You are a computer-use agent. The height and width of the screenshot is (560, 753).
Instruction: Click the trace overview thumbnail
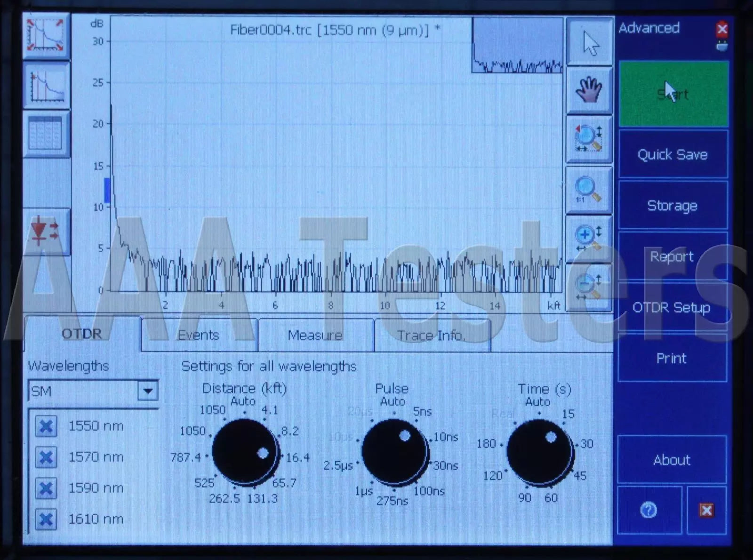click(x=517, y=46)
